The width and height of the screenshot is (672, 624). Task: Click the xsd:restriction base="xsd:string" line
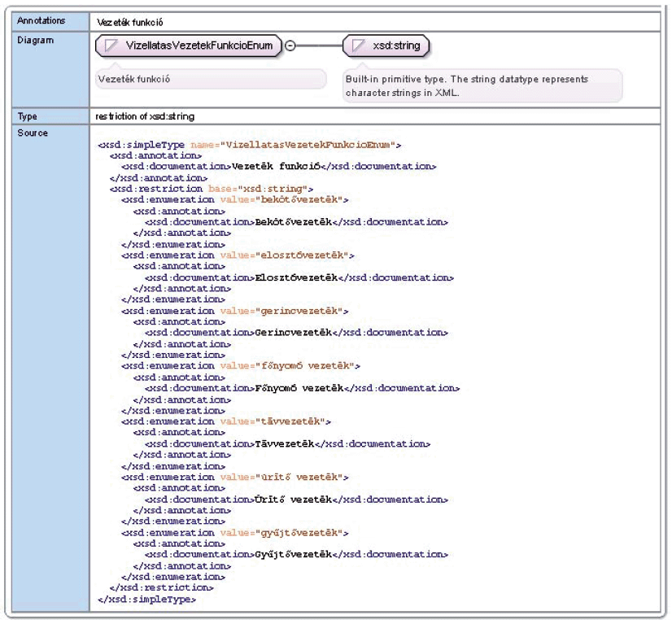pos(212,189)
